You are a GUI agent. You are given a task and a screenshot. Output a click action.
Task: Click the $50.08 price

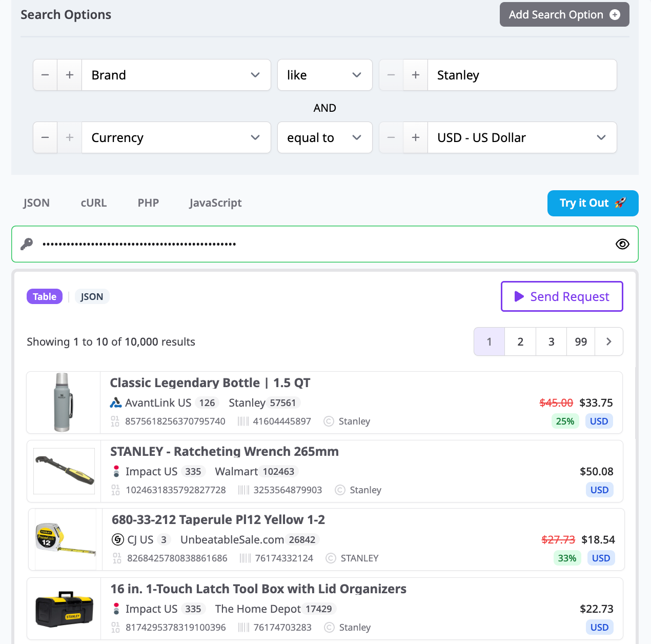(596, 471)
